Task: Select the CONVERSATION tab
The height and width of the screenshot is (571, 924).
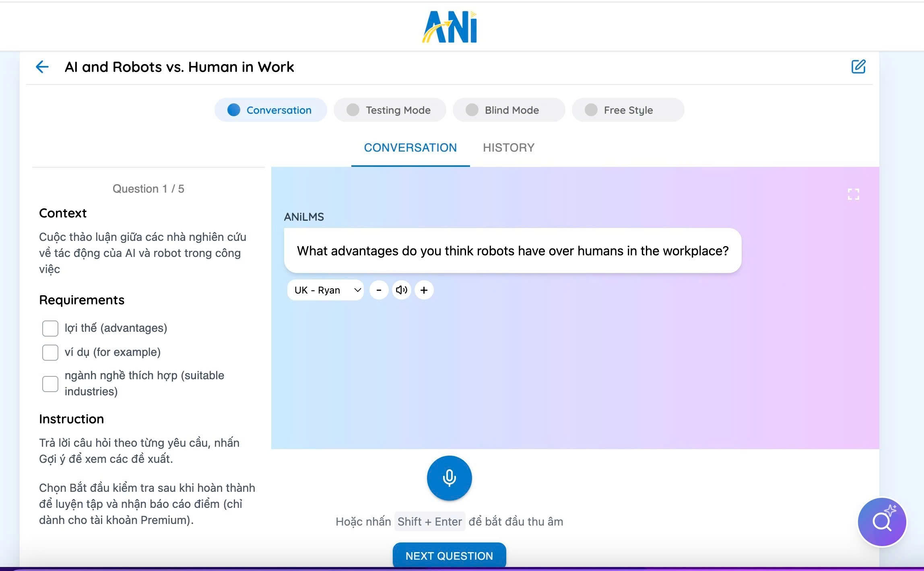Action: pyautogui.click(x=410, y=148)
